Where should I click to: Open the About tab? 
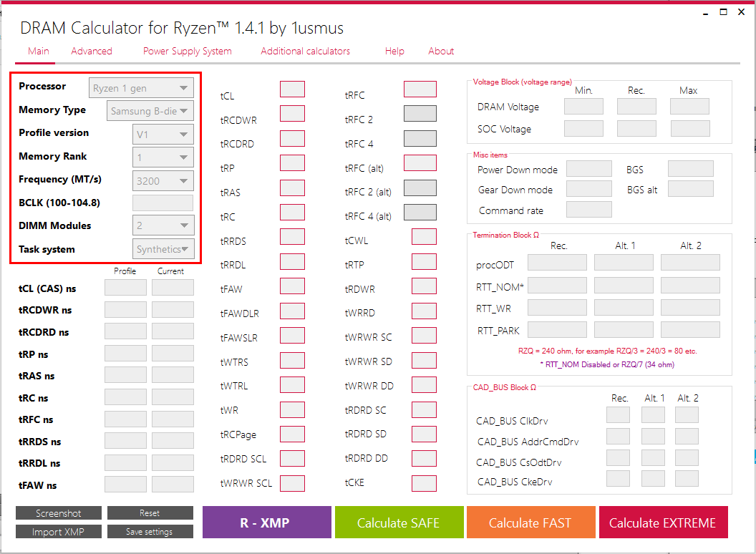(x=441, y=51)
